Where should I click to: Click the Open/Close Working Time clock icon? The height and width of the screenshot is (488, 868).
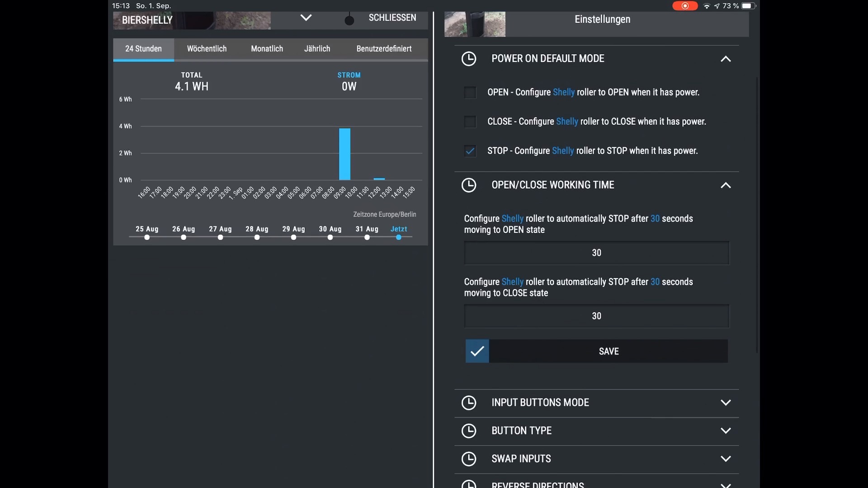(469, 185)
